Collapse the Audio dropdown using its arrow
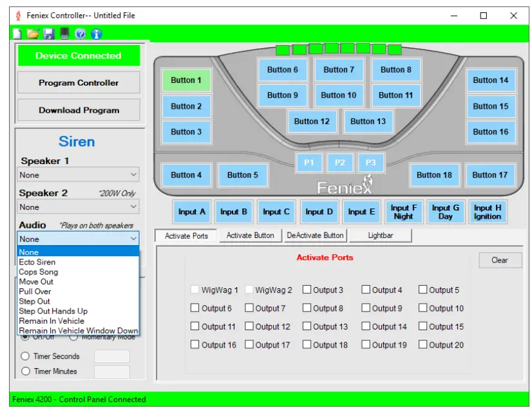Image resolution: width=532 pixels, height=408 pixels. [133, 239]
